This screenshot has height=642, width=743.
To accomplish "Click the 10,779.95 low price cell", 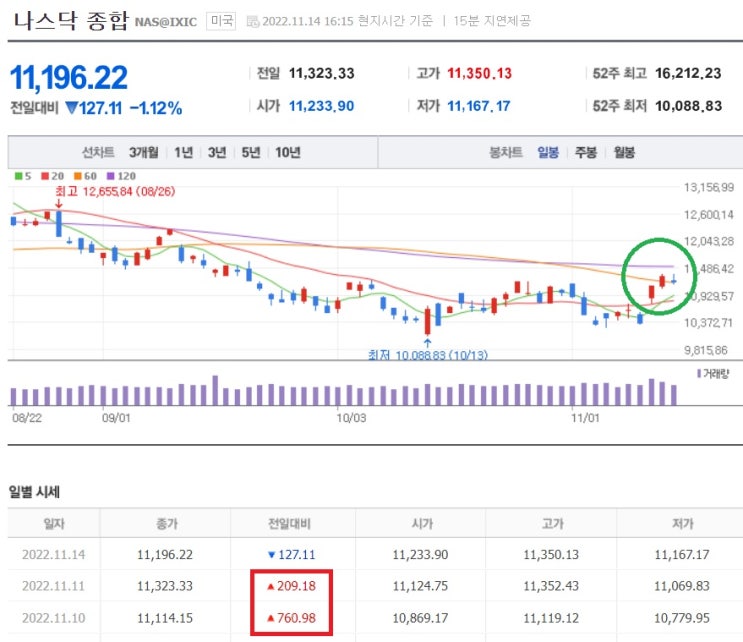I will tap(682, 618).
